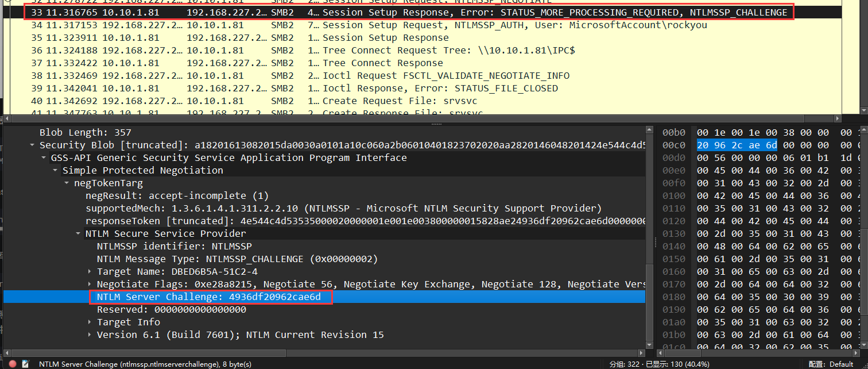Select the supportedMech field line
The width and height of the screenshot is (868, 369).
[x=343, y=209]
